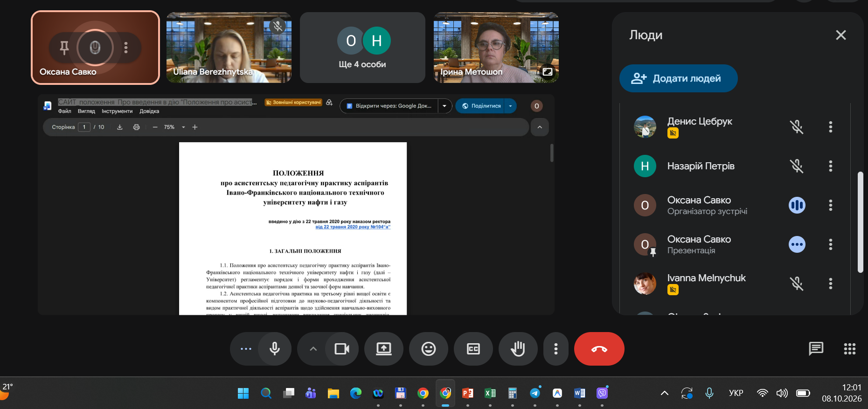Open options for Оксана Савко organizer
The image size is (868, 409).
pos(831,205)
